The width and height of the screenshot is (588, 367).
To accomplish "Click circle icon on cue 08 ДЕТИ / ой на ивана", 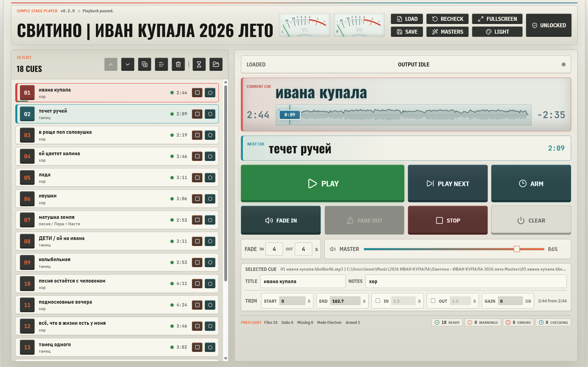I will 210,241.
